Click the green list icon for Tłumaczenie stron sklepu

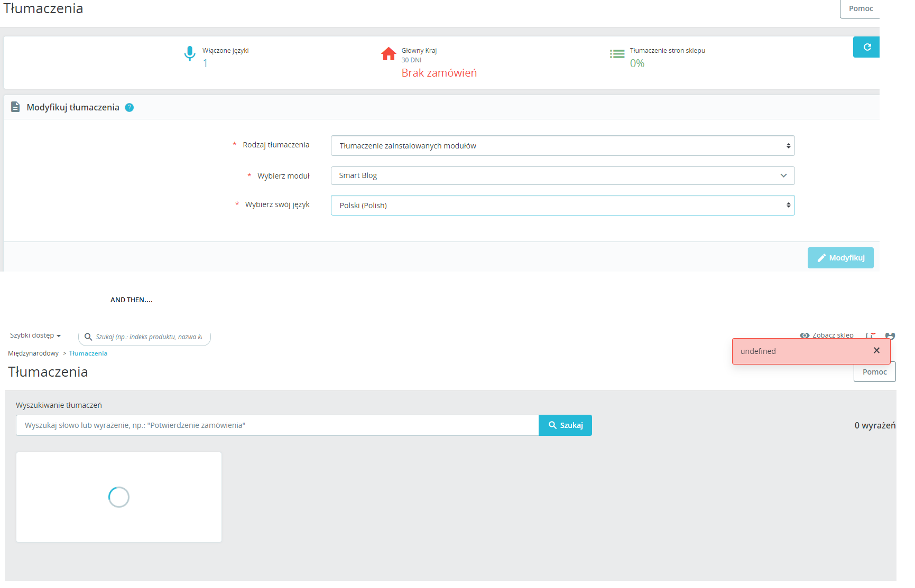click(617, 54)
